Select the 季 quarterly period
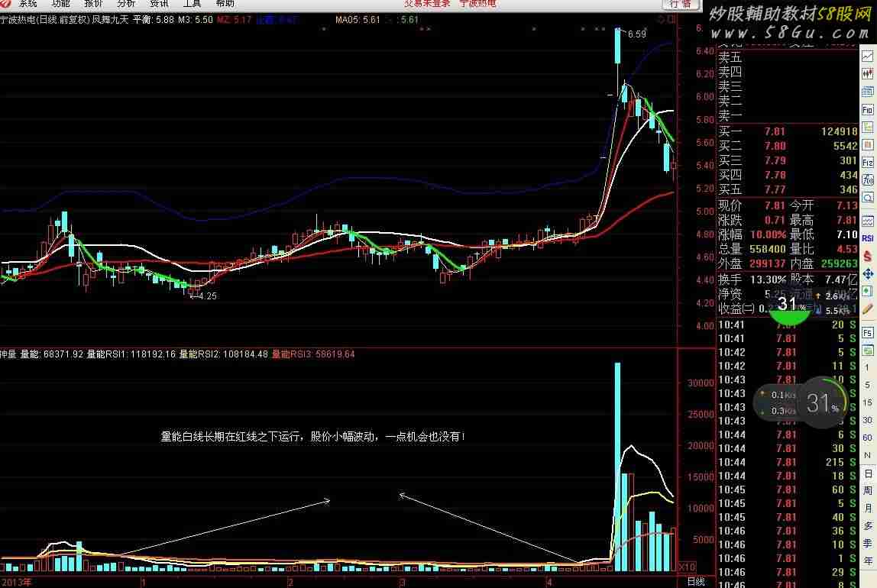Image resolution: width=877 pixels, height=588 pixels. pyautogui.click(x=868, y=543)
